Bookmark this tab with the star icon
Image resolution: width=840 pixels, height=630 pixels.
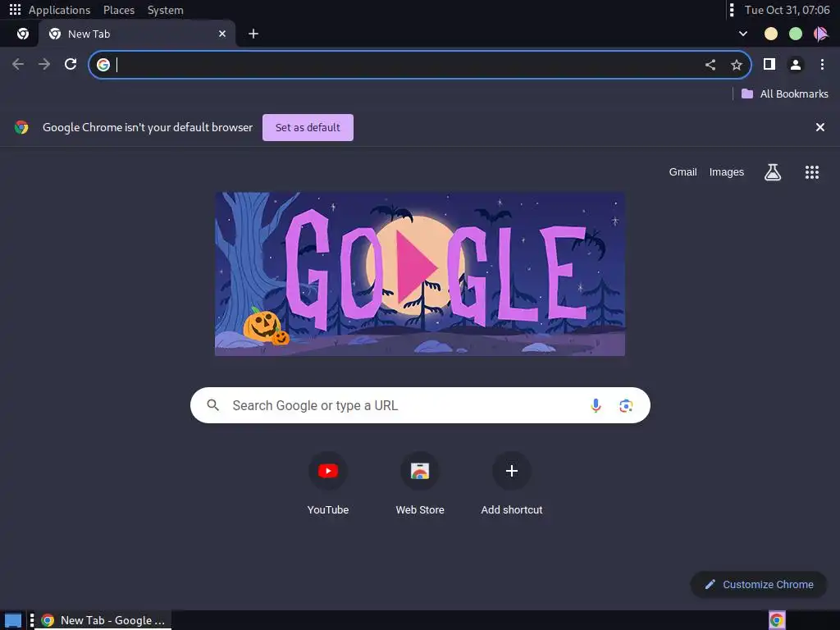tap(737, 65)
